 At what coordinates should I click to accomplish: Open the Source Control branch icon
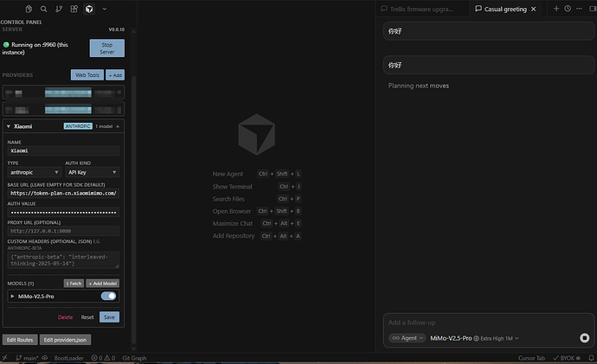[59, 9]
